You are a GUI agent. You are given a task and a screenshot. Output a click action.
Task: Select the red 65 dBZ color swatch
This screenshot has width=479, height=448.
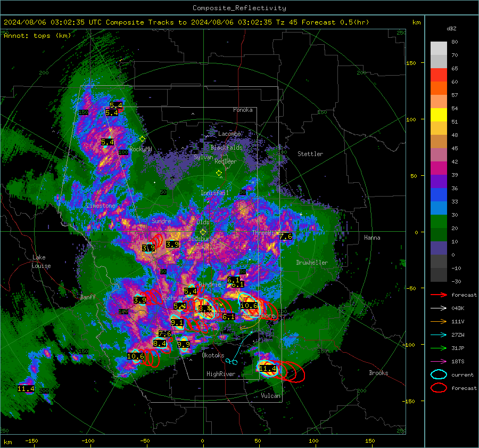point(439,75)
